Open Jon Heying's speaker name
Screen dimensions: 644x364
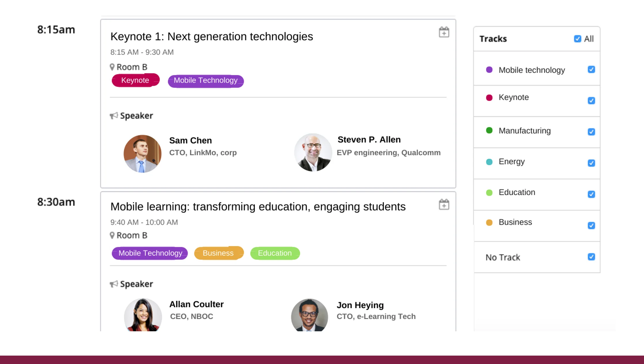coord(360,305)
